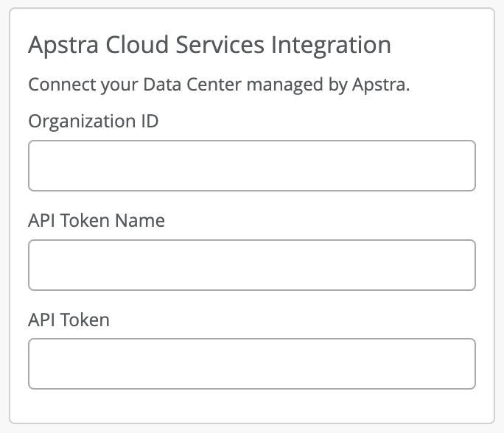Focus the API Token Name text box
The image size is (504, 433).
[251, 265]
